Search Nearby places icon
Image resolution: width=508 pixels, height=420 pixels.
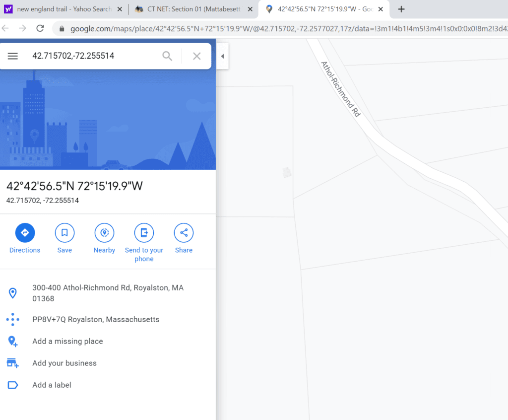[104, 233]
